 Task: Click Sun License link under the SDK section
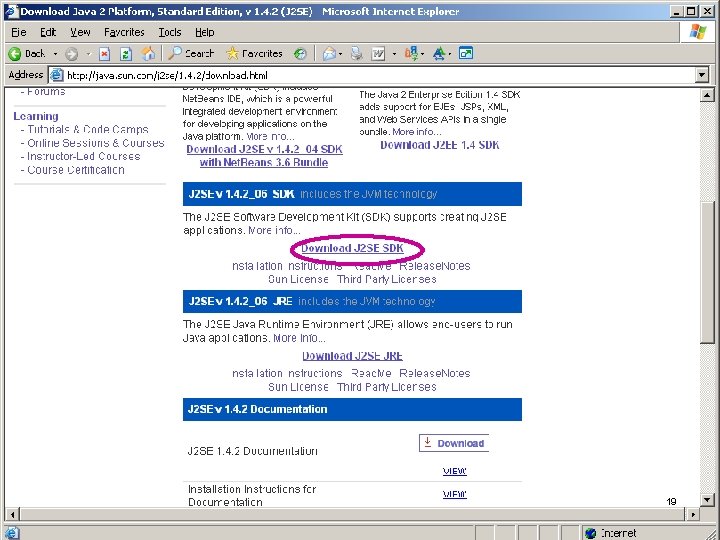pyautogui.click(x=298, y=279)
